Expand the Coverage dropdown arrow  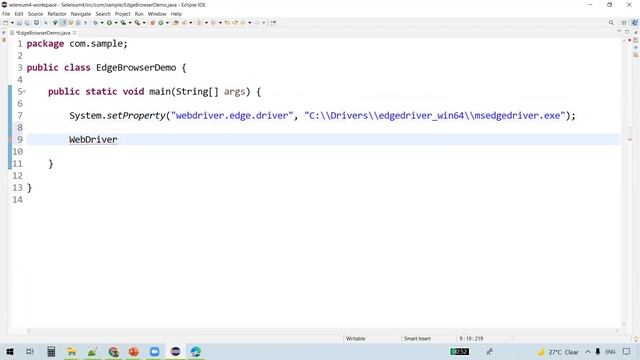[x=130, y=23]
